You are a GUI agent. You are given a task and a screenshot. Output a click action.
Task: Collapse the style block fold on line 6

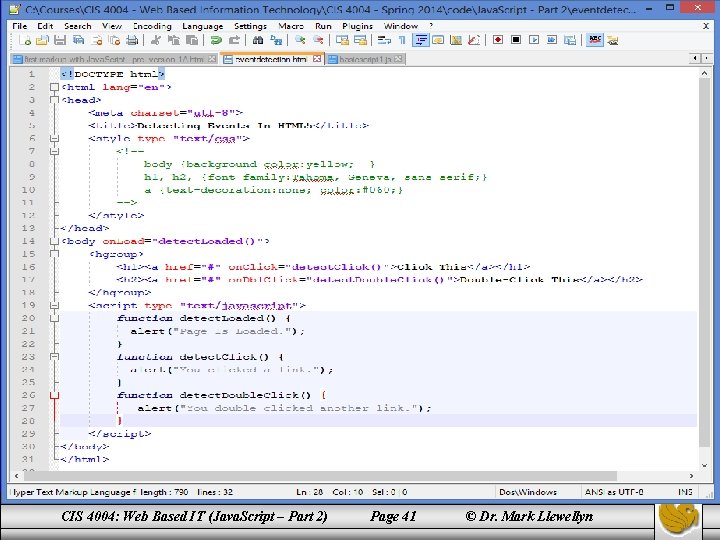tap(54, 138)
